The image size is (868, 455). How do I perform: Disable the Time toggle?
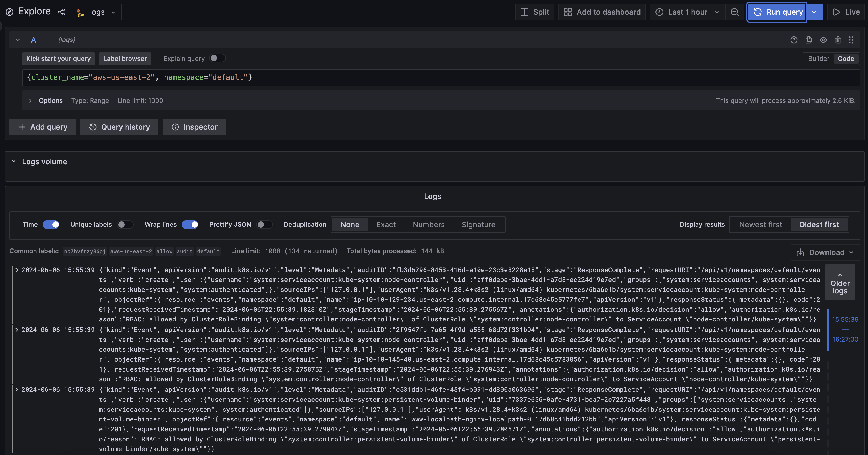coord(51,224)
